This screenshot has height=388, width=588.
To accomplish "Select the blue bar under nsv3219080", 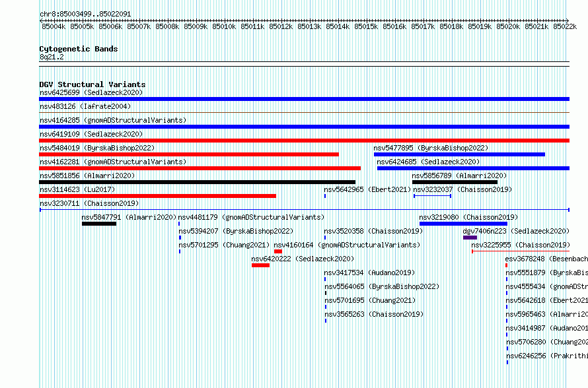I will tap(464, 224).
